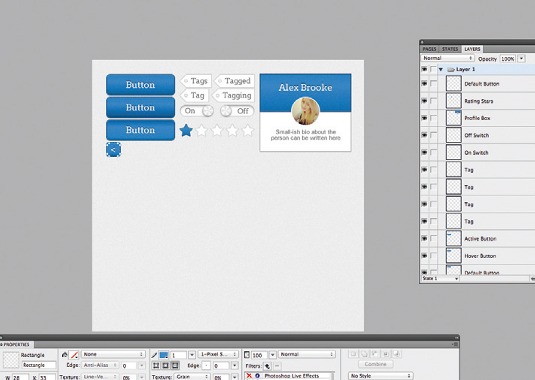535x380 pixels.
Task: Hide the Hover Button layer
Action: (424, 255)
